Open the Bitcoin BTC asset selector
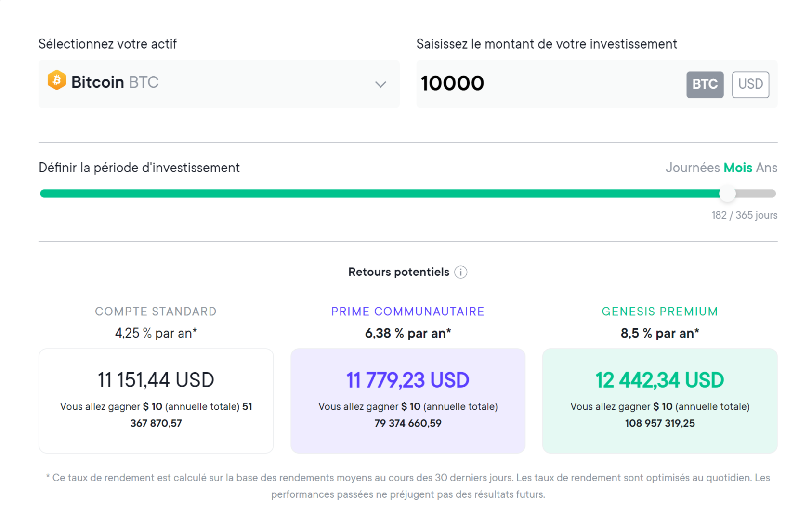This screenshot has width=812, height=520. 219,84
